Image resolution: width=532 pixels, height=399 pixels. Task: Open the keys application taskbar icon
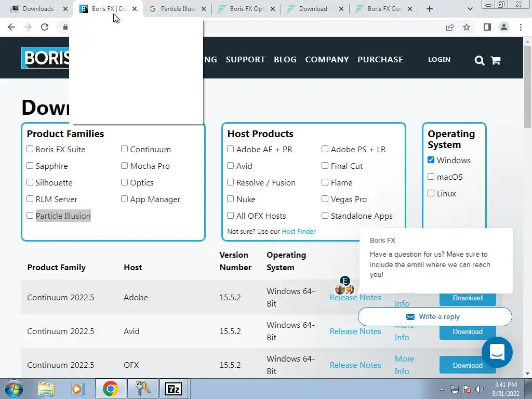coord(142,389)
